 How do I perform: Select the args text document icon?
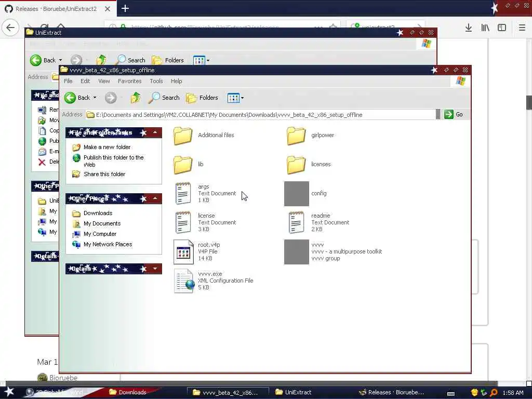tap(183, 193)
